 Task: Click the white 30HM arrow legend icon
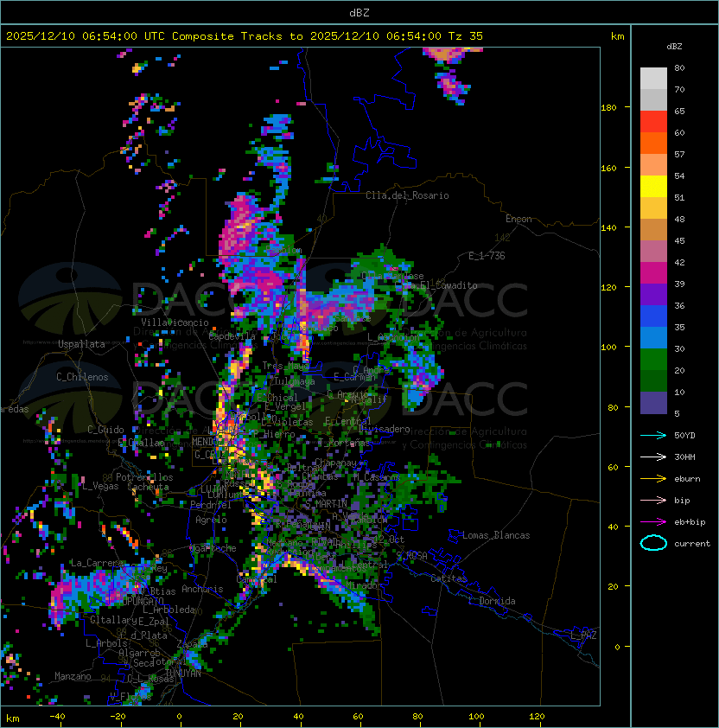click(x=653, y=457)
